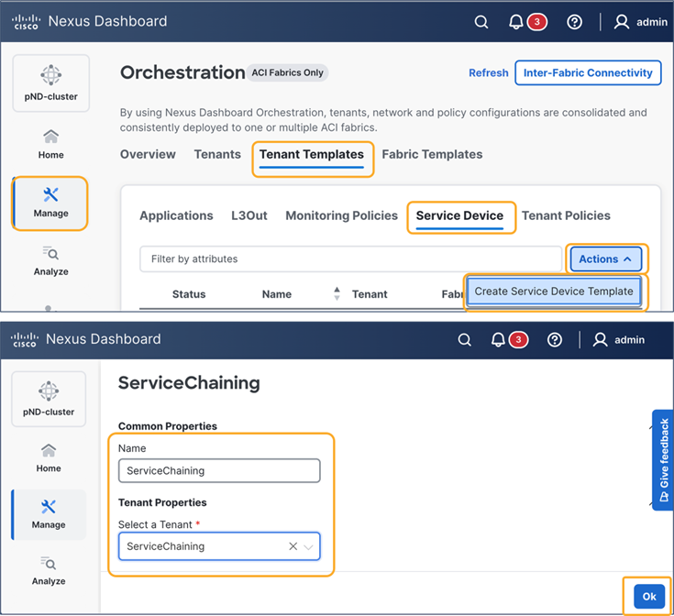
Task: Expand Actions dropdown button
Action: tap(605, 259)
